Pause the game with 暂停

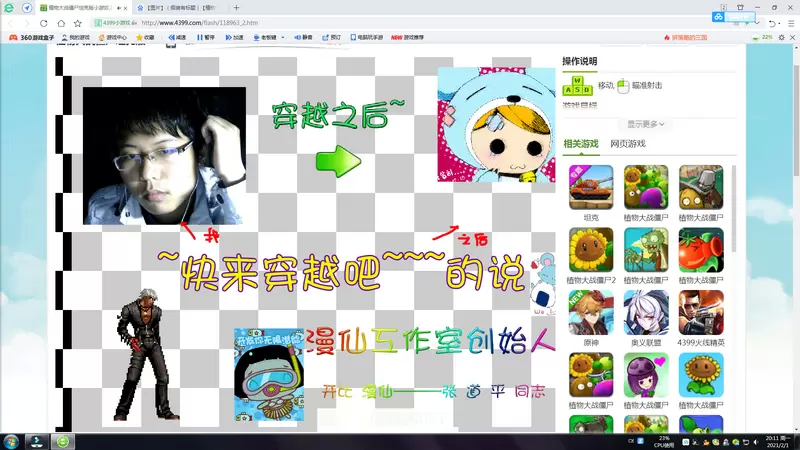[x=206, y=37]
